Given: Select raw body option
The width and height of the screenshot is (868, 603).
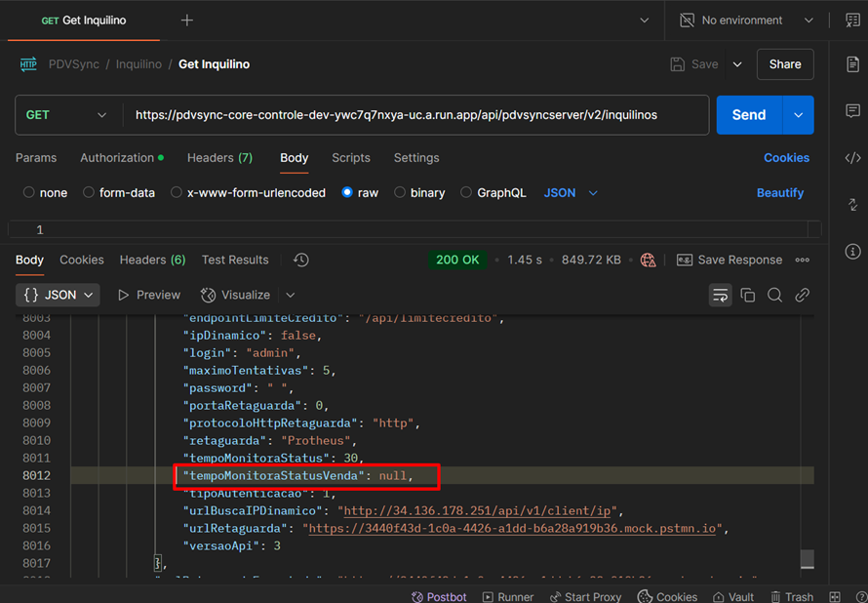Looking at the screenshot, I should coord(360,192).
